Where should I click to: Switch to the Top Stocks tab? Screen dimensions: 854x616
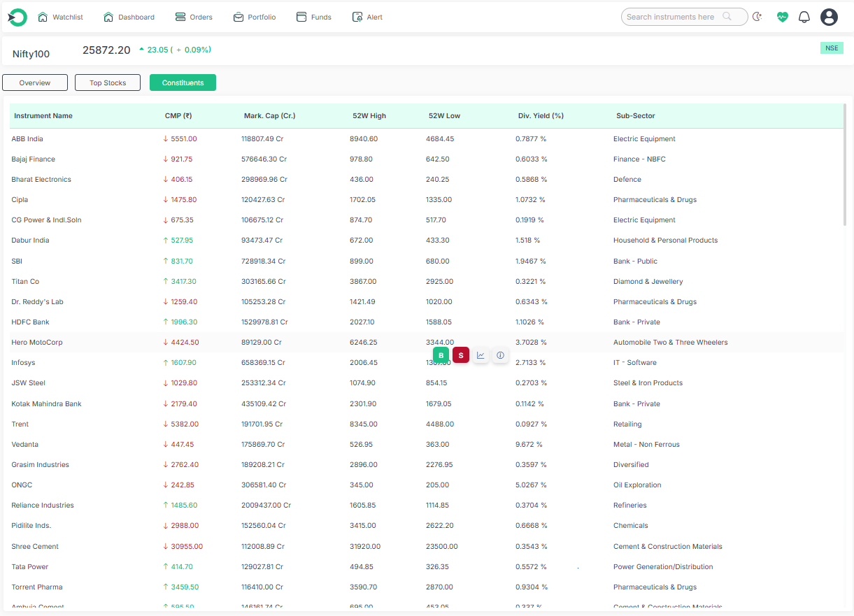[x=108, y=83]
